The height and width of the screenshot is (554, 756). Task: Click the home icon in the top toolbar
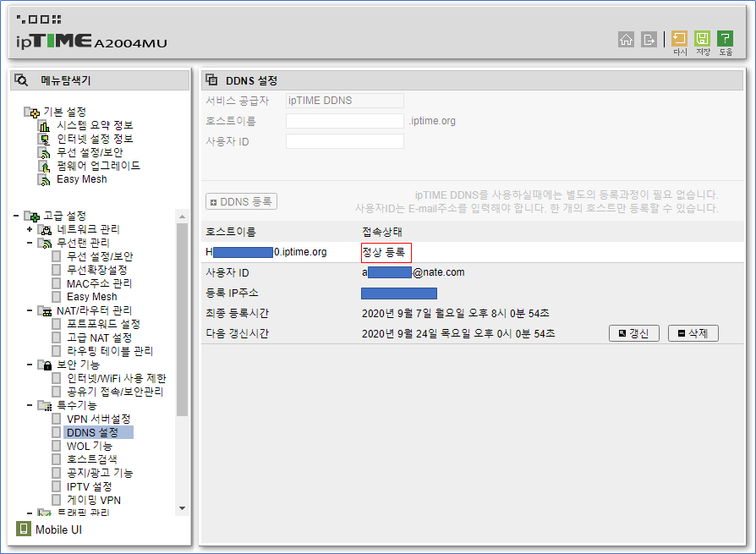click(626, 40)
